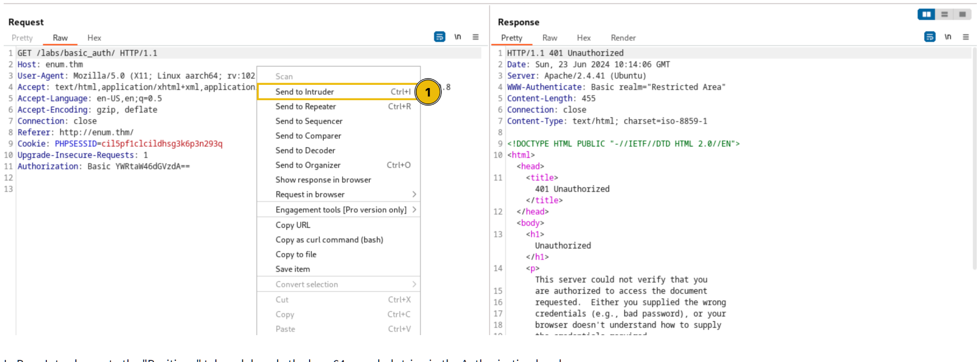Choose Send to Intruder from context menu
Screen dimensions: 980x362
(x=305, y=92)
